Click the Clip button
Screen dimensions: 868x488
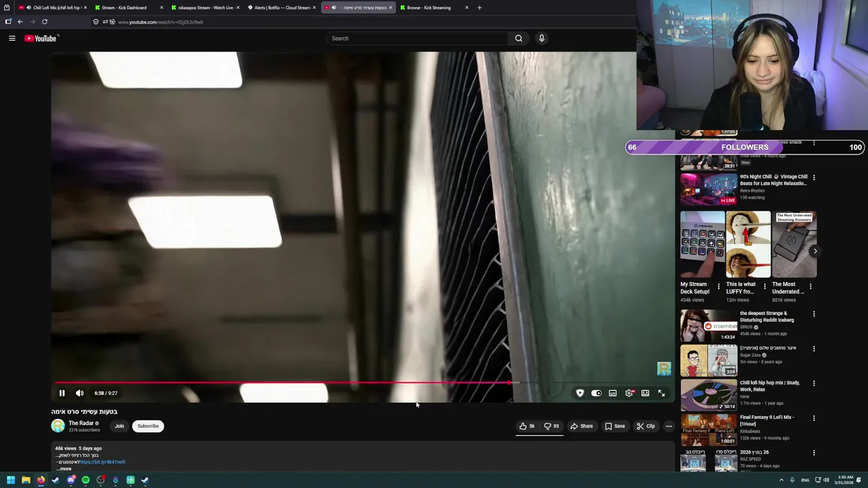[x=646, y=426]
